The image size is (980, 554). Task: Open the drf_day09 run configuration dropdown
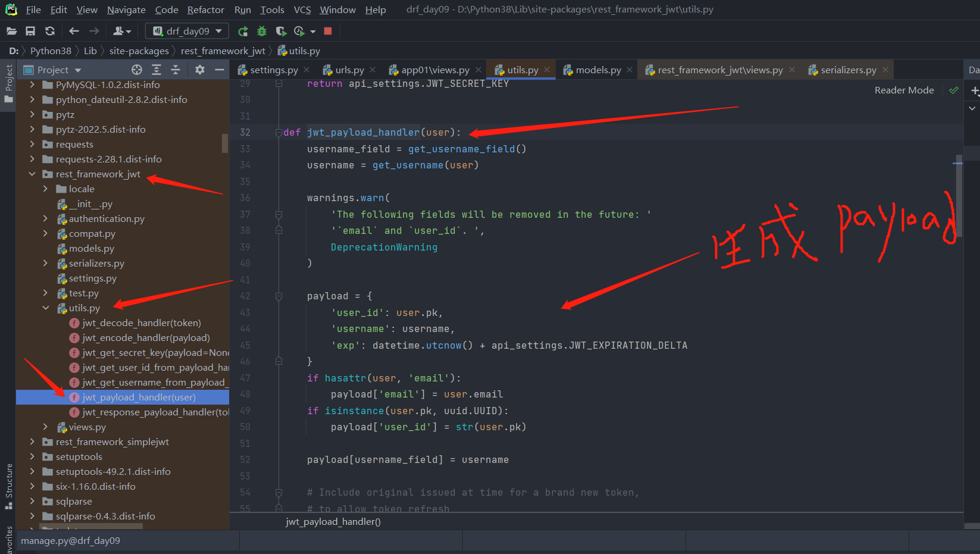coord(186,31)
